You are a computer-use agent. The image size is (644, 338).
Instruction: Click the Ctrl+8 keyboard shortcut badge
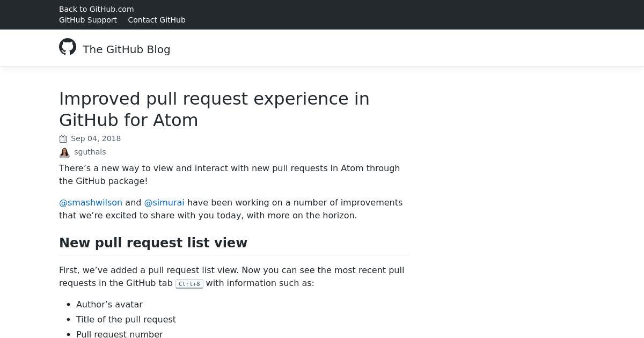pyautogui.click(x=189, y=284)
